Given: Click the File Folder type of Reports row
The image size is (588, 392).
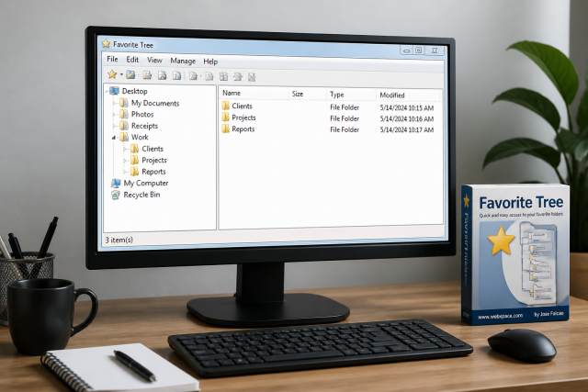Looking at the screenshot, I should click(x=345, y=129).
